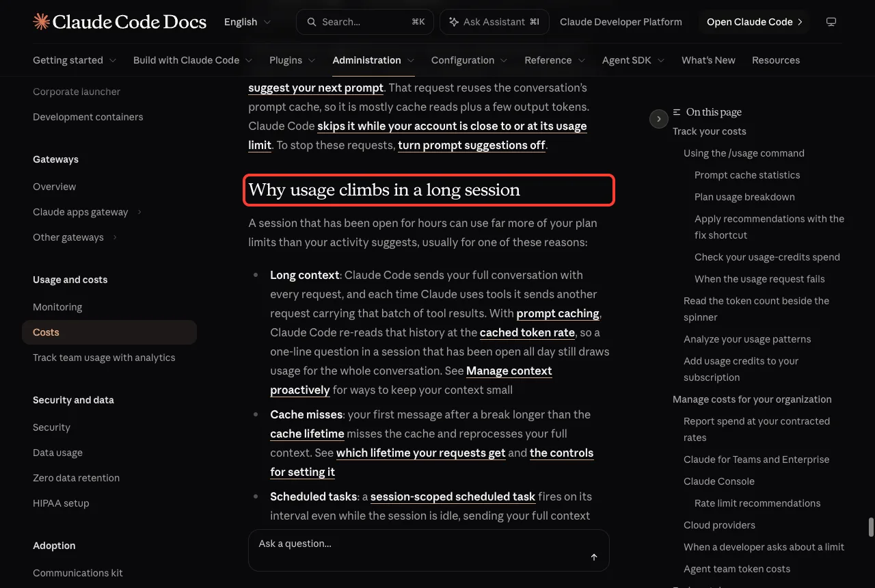Focus the Search field
Screen dimensions: 875x588
click(x=366, y=22)
